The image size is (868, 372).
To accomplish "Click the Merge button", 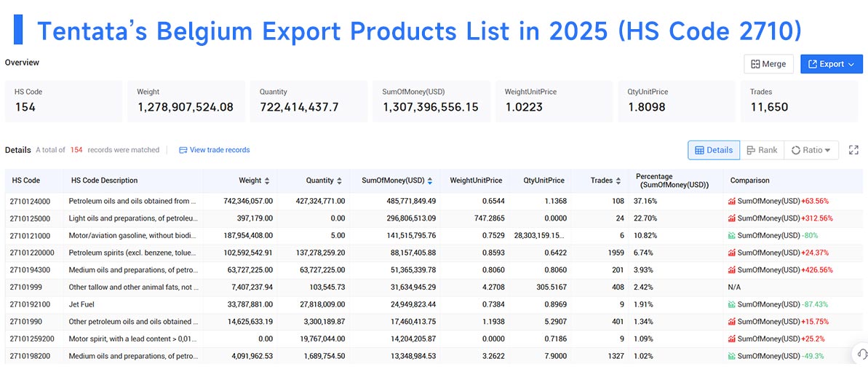I will tap(768, 64).
